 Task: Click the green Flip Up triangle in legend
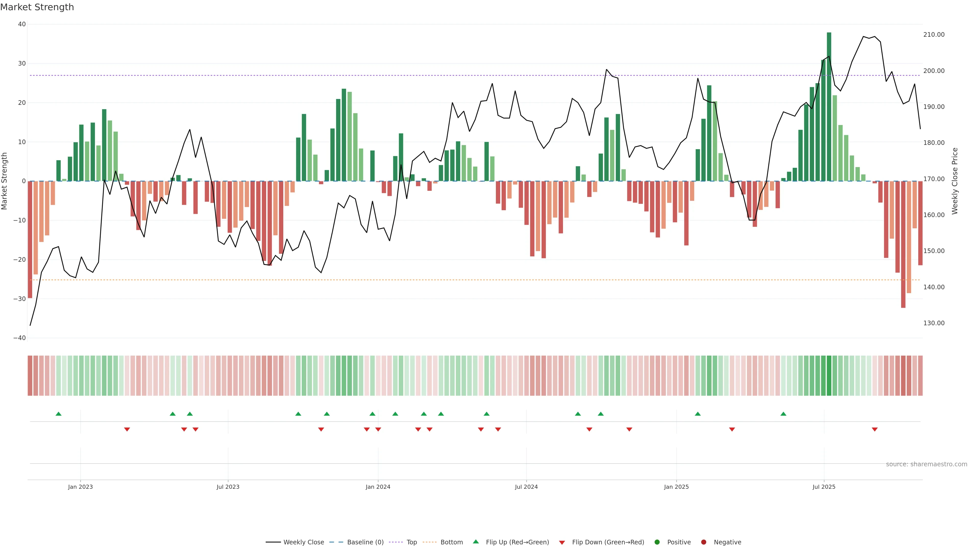475,542
